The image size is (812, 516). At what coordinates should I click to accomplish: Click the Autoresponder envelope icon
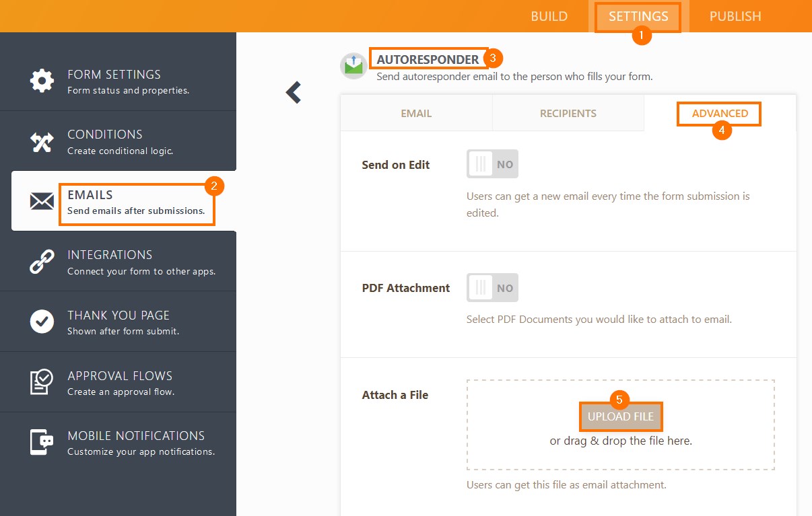(x=353, y=66)
